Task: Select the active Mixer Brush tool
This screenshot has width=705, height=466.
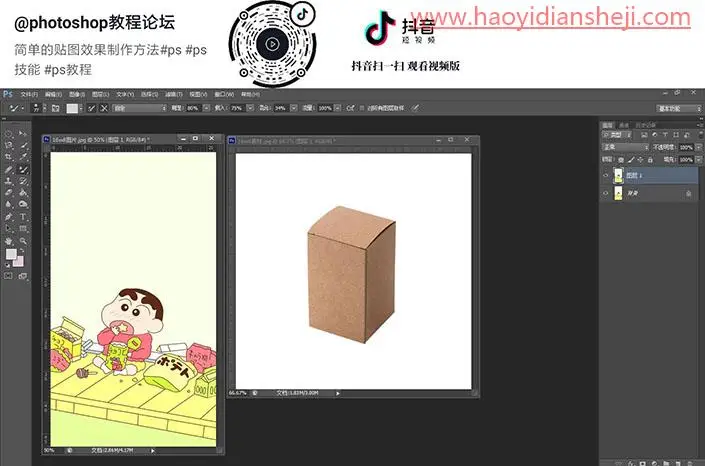Action: [23, 169]
